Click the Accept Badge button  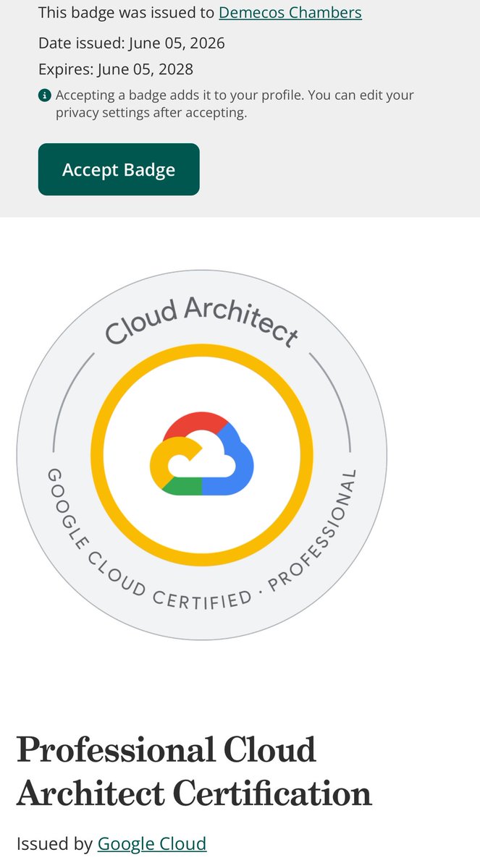(119, 169)
